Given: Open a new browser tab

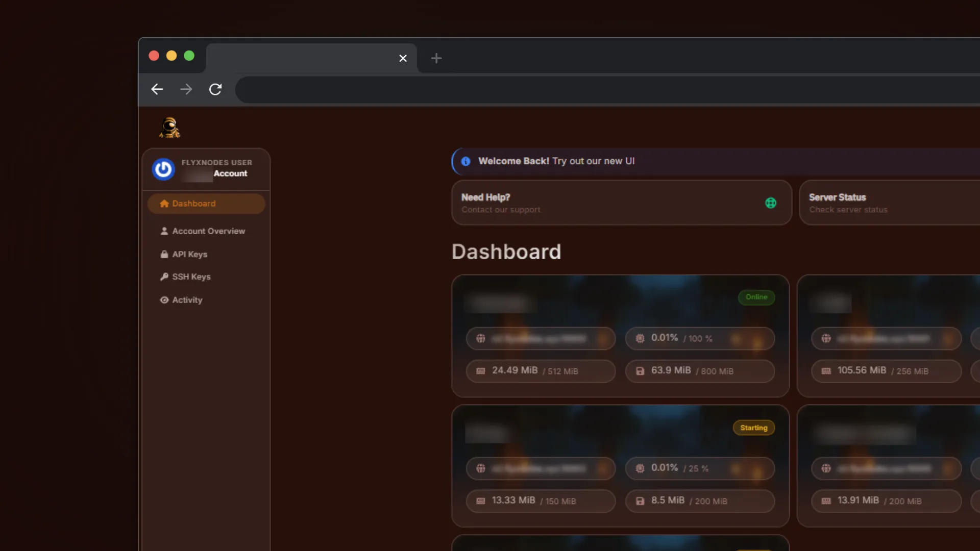Looking at the screenshot, I should (436, 58).
